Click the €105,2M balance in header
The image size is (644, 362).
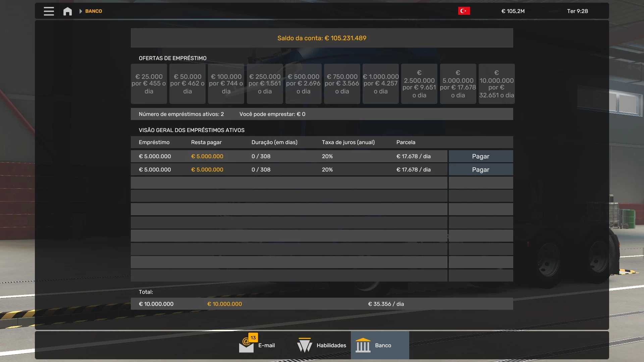point(513,11)
